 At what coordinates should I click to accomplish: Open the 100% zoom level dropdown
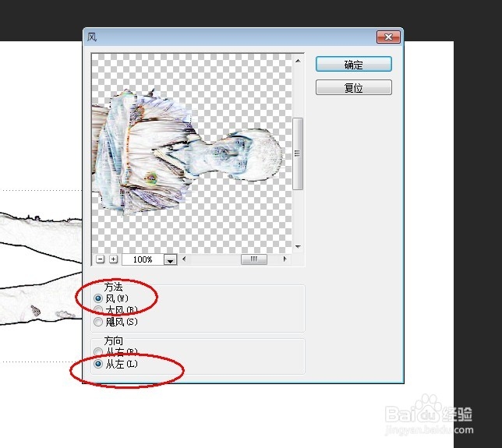click(x=170, y=259)
